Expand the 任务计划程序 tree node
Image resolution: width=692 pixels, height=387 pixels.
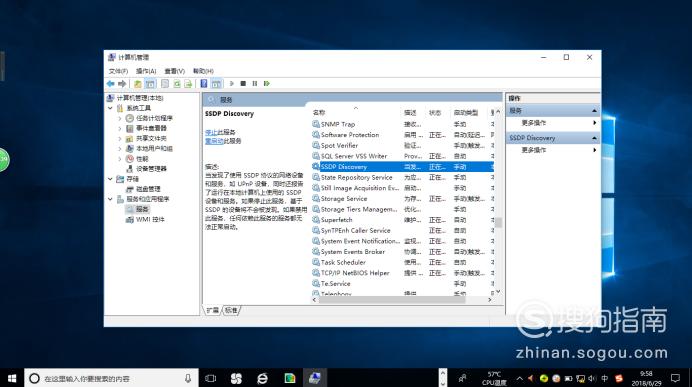[x=120, y=118]
